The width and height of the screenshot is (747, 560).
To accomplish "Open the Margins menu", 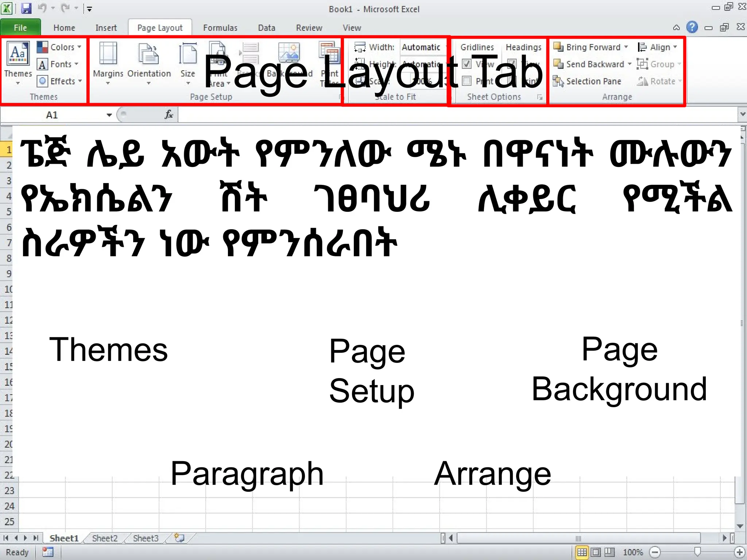I will (108, 63).
